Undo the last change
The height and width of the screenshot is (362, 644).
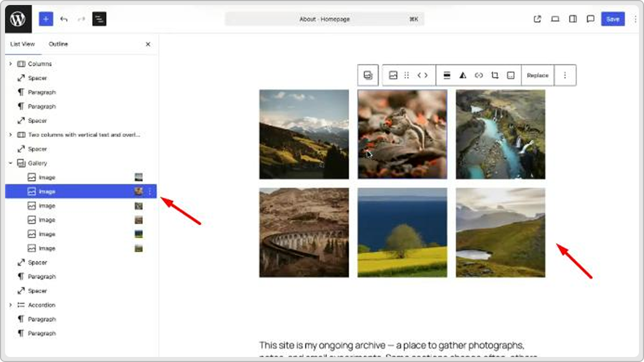point(63,19)
